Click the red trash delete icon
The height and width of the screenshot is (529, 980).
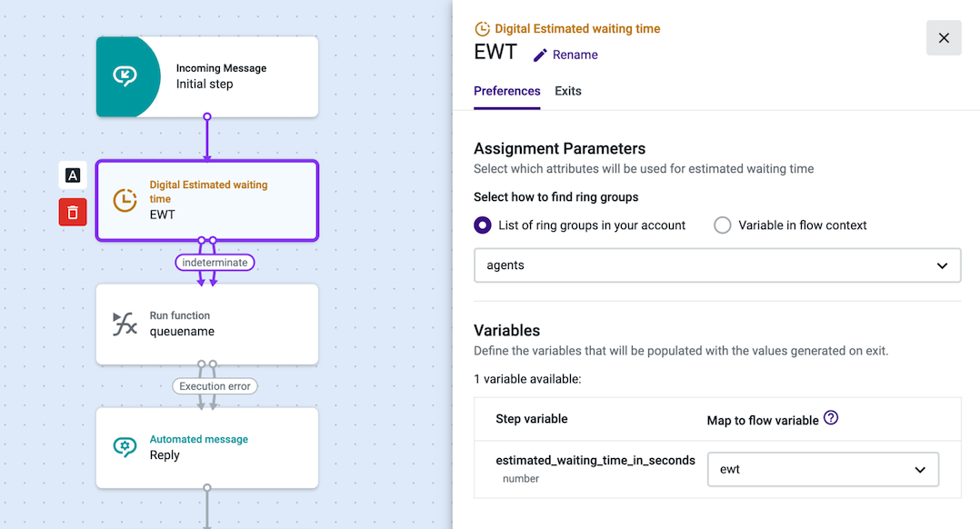tap(73, 213)
